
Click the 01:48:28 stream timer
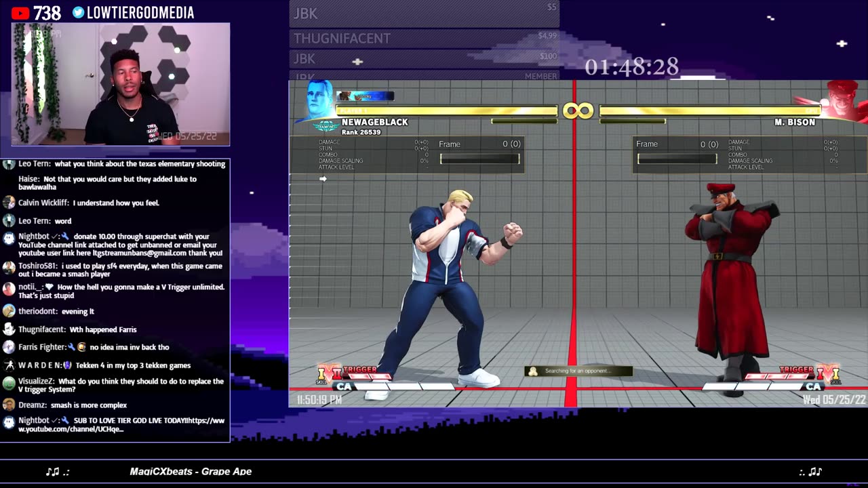pos(631,66)
